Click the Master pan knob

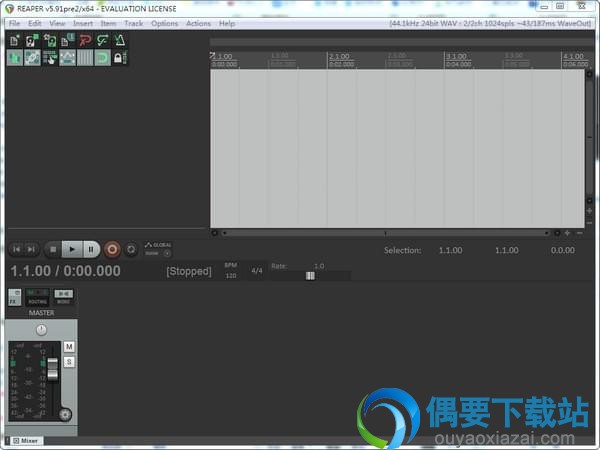pos(41,330)
